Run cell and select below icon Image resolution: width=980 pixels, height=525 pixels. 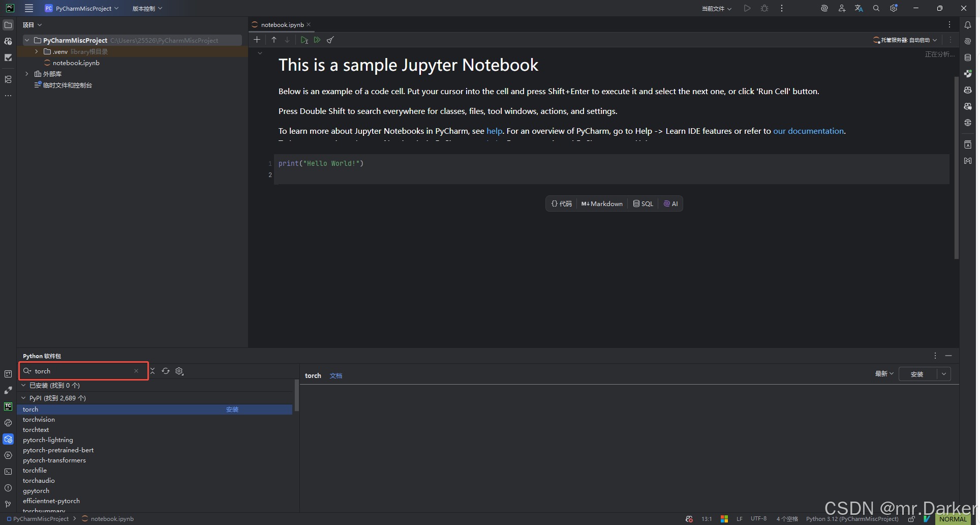tap(304, 40)
